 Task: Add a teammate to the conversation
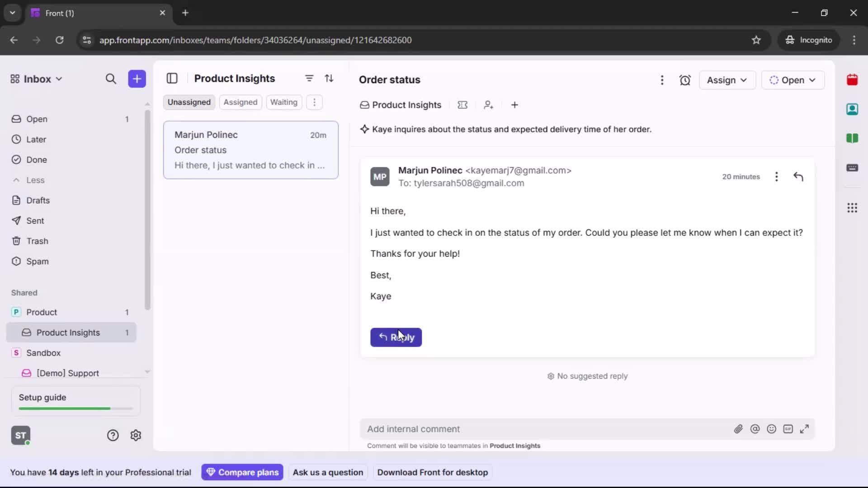(489, 105)
